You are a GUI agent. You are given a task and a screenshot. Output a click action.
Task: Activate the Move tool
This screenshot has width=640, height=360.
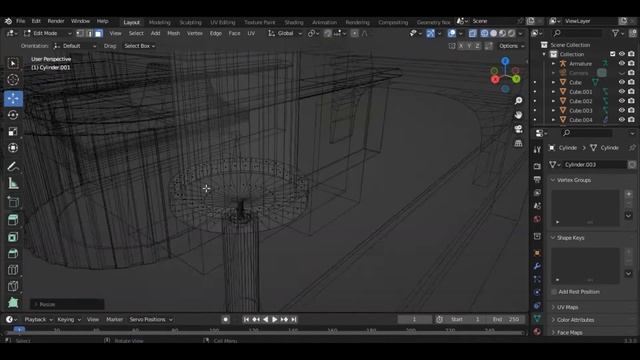(13, 98)
